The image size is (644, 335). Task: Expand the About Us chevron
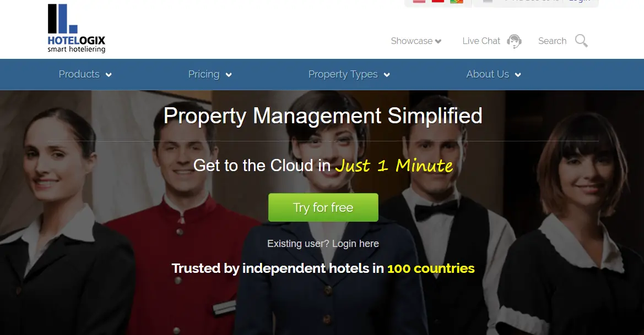click(x=518, y=75)
